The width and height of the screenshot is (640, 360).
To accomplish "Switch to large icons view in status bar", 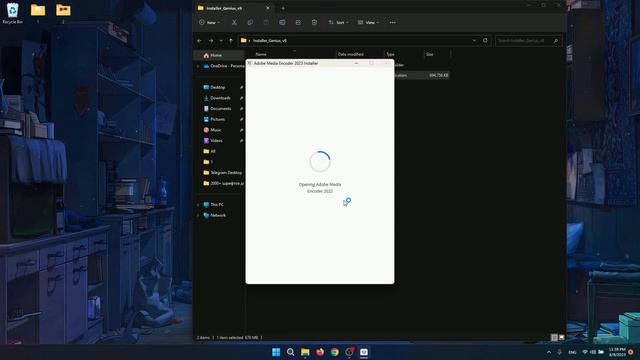I will [x=562, y=338].
